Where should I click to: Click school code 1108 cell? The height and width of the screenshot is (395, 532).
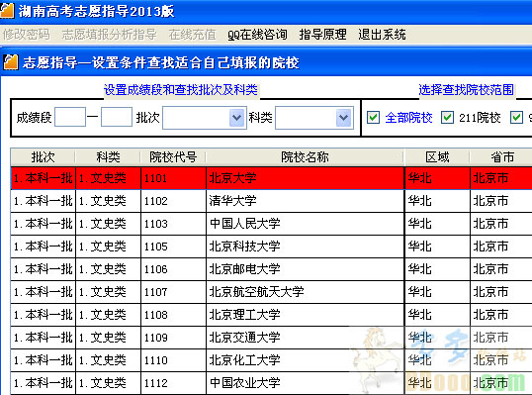tap(173, 315)
